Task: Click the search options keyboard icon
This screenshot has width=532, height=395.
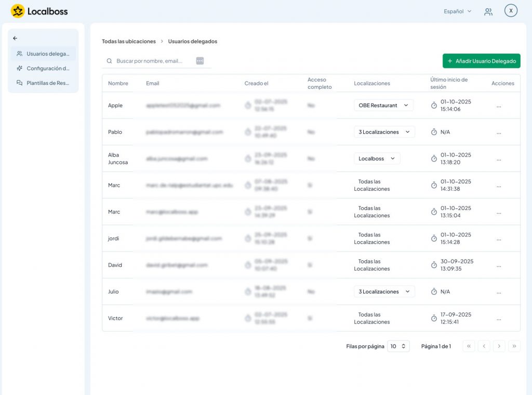Action: tap(200, 61)
